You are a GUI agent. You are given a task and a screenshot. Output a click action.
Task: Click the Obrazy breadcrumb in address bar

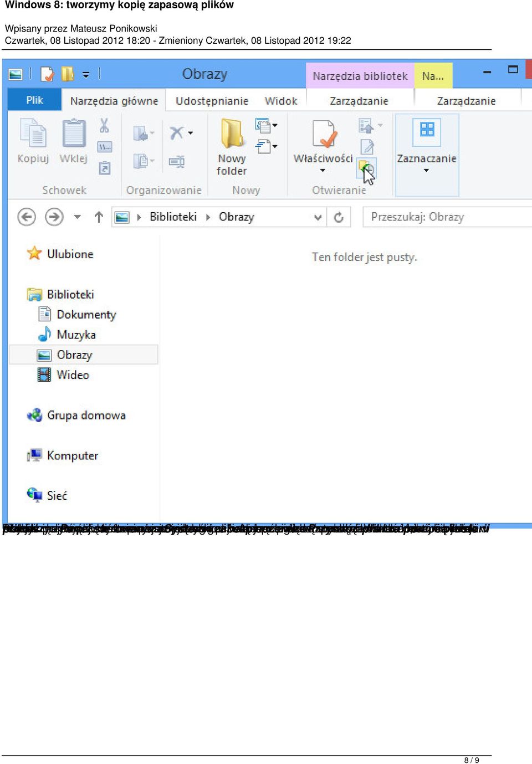(236, 217)
